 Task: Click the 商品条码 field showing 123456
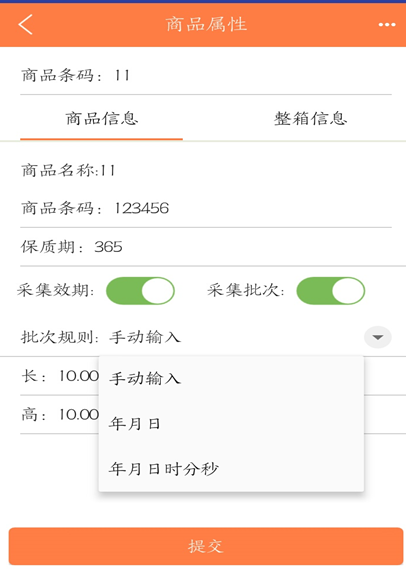coord(206,208)
